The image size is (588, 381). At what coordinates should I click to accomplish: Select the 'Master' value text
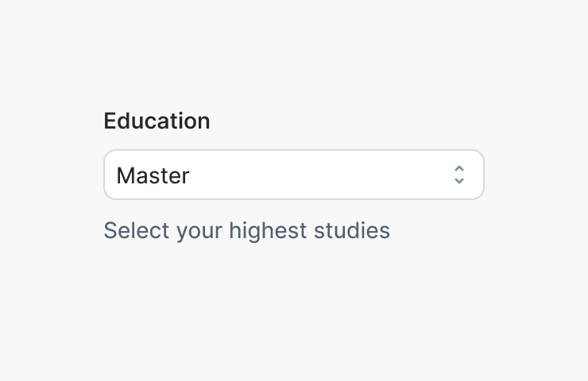[153, 175]
